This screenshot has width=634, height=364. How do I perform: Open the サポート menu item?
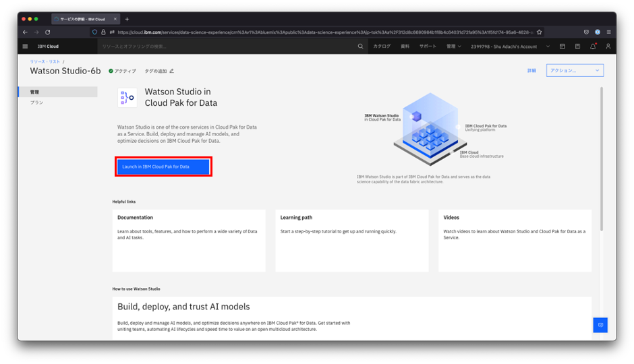point(428,47)
